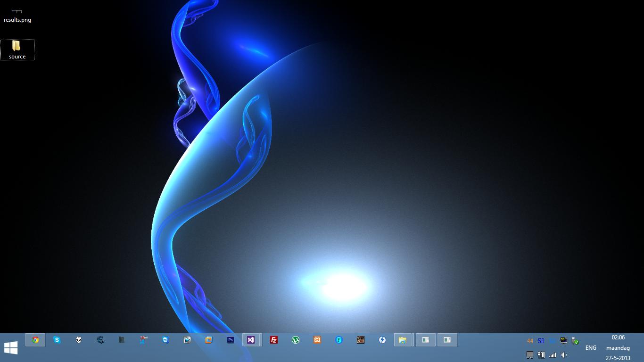Open the speaker volume tray icon
This screenshot has width=644, height=362.
point(564,355)
